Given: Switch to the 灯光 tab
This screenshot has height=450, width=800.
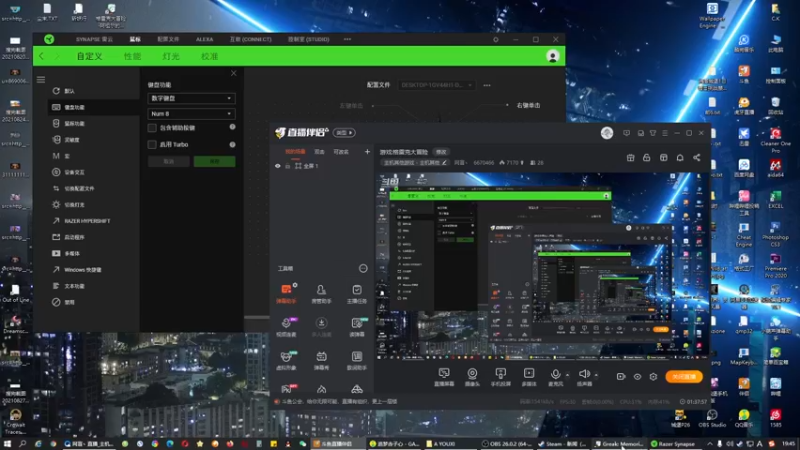Looking at the screenshot, I should tap(170, 56).
